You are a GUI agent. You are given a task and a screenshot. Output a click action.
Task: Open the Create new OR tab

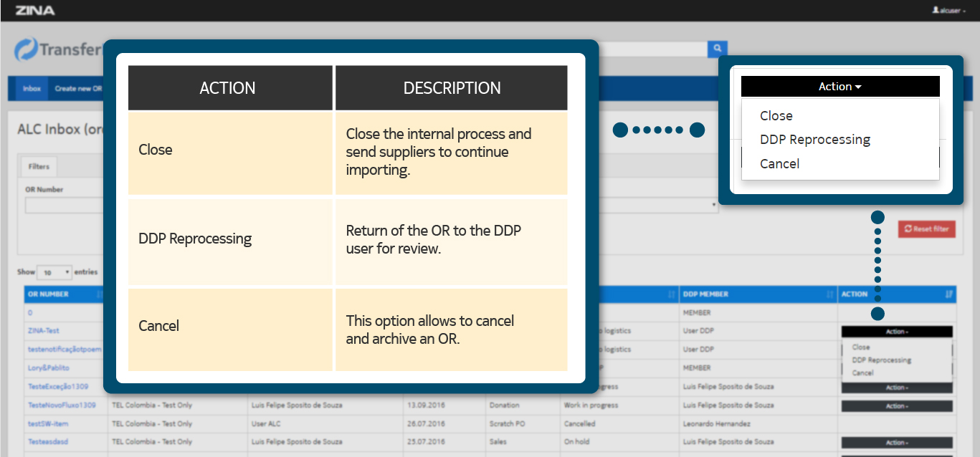[78, 89]
